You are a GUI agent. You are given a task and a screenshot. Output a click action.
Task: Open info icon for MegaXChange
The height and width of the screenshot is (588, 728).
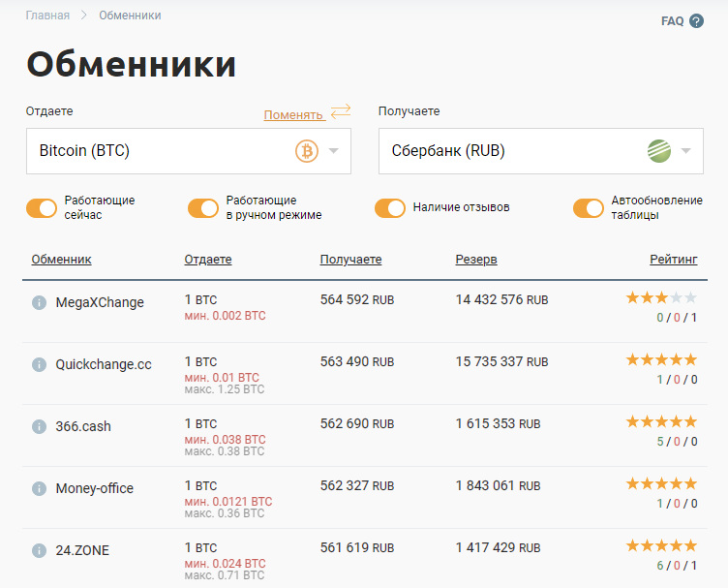click(x=39, y=303)
